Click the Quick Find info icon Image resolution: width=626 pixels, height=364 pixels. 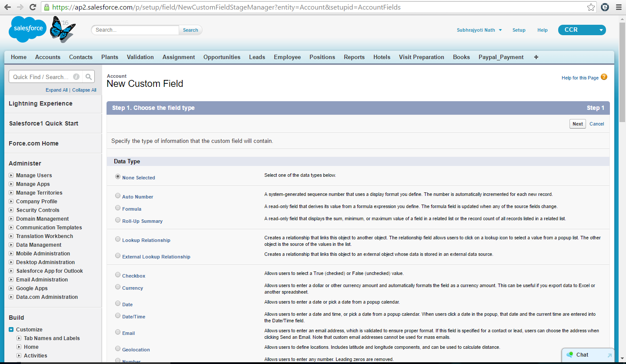[x=76, y=77]
